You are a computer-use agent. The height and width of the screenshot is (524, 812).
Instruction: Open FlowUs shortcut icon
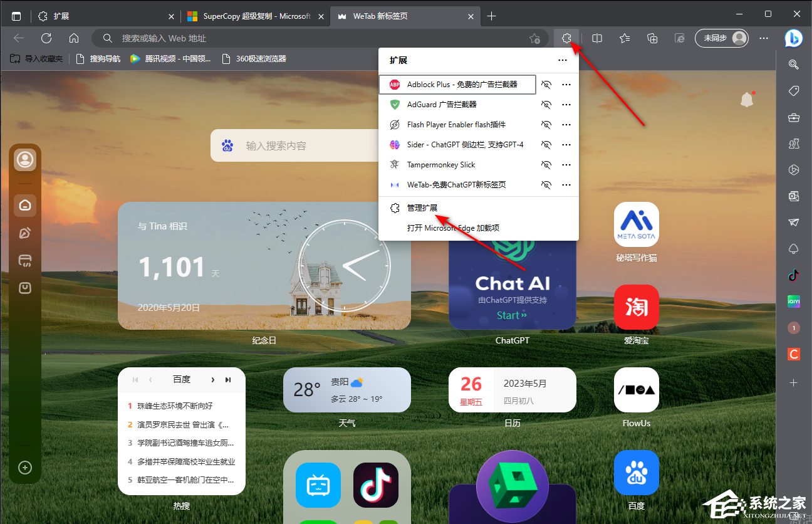[x=637, y=390]
